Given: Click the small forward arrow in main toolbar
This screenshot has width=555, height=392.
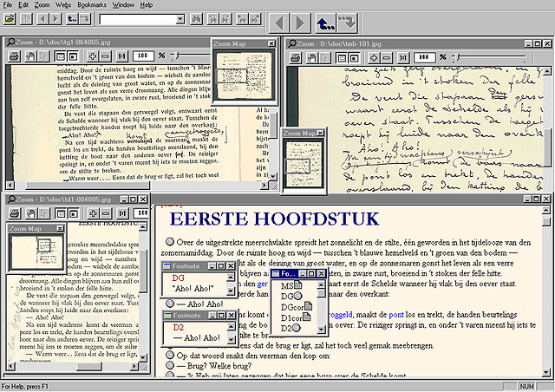Looking at the screenshot, I should [55, 19].
